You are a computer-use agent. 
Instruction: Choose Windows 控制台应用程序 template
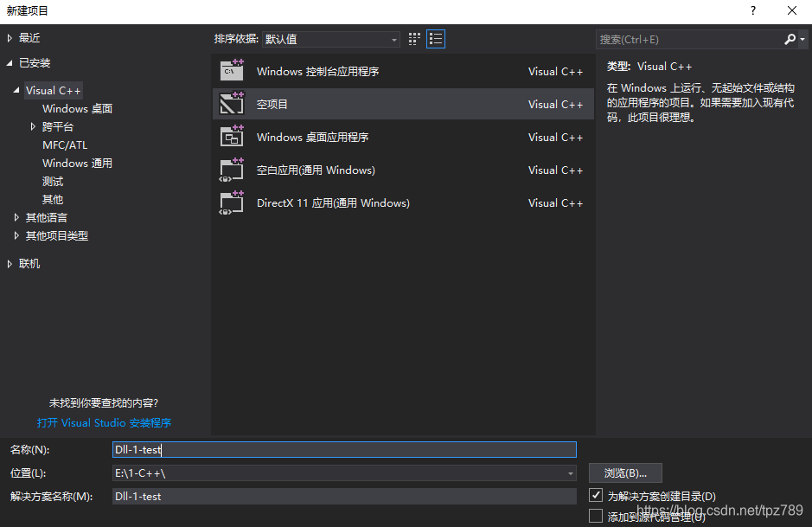(403, 72)
